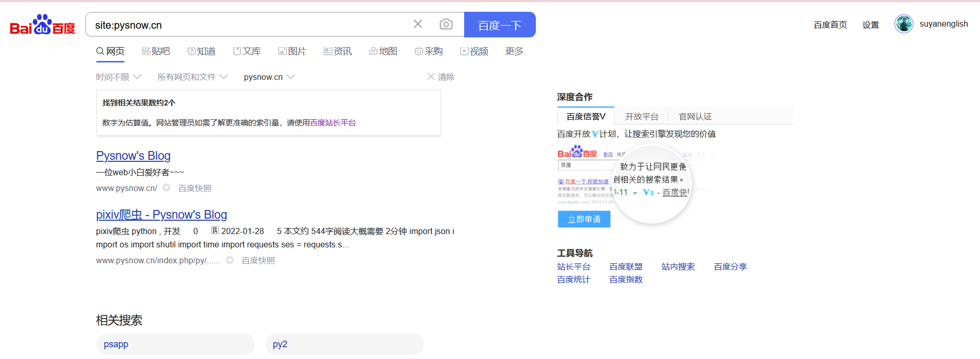Click verification icon next to www.pysnow.cn/
This screenshot has width=980, height=359.
[166, 188]
